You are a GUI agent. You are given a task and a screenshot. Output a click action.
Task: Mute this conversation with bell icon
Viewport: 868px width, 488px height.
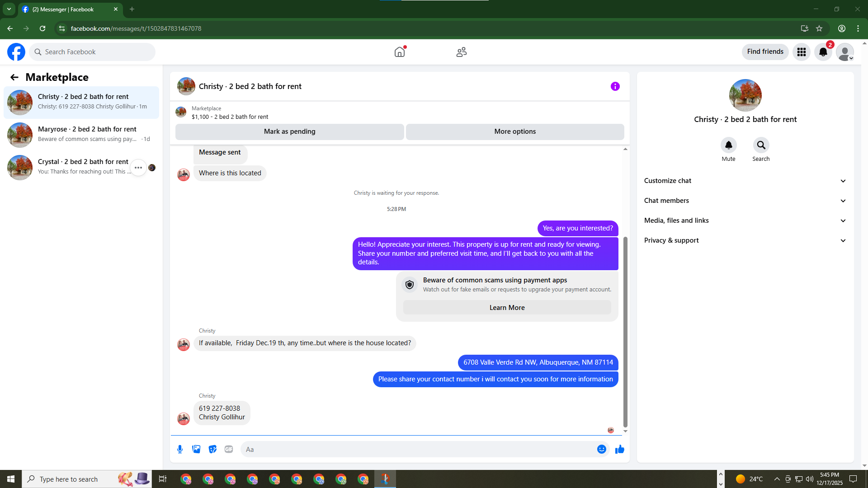tap(728, 145)
